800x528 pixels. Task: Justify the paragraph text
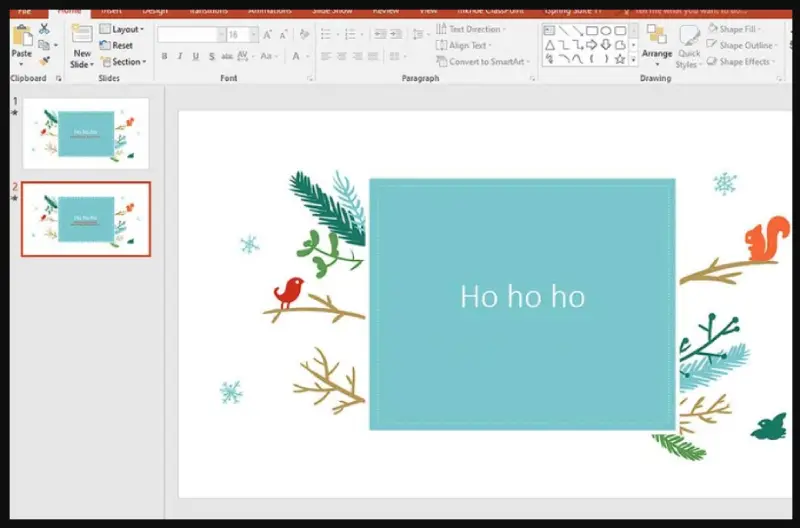point(373,56)
